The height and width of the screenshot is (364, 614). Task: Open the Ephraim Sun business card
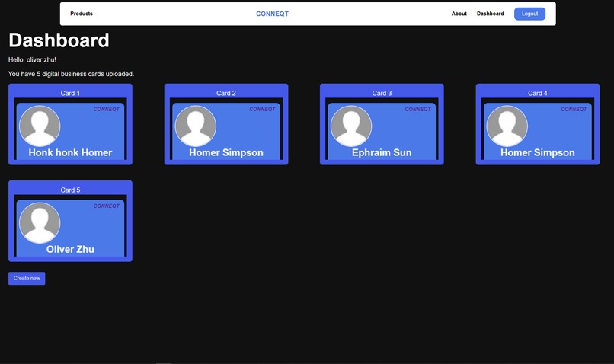382,124
